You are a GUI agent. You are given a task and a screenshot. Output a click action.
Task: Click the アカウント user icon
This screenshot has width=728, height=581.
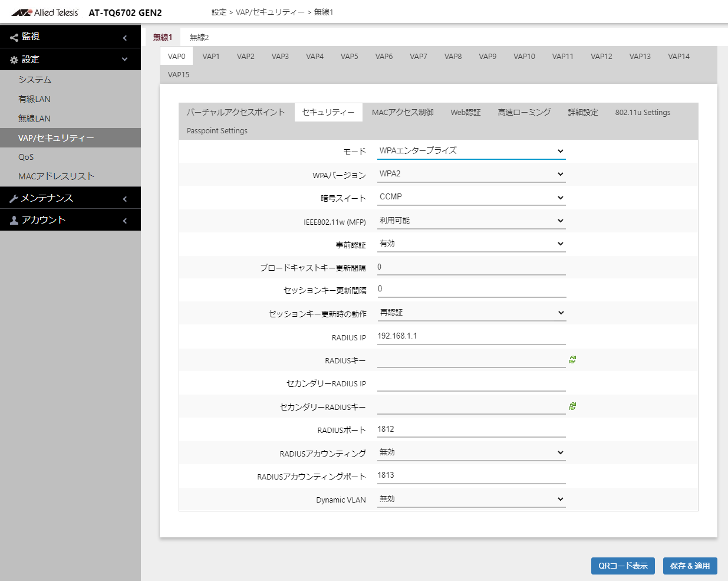pyautogui.click(x=14, y=221)
